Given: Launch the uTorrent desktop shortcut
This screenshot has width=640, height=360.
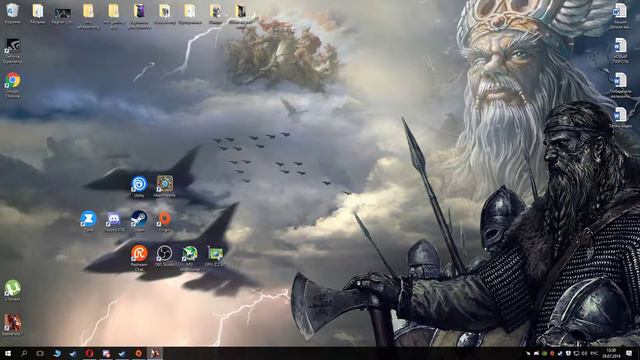Looking at the screenshot, I should [x=12, y=291].
